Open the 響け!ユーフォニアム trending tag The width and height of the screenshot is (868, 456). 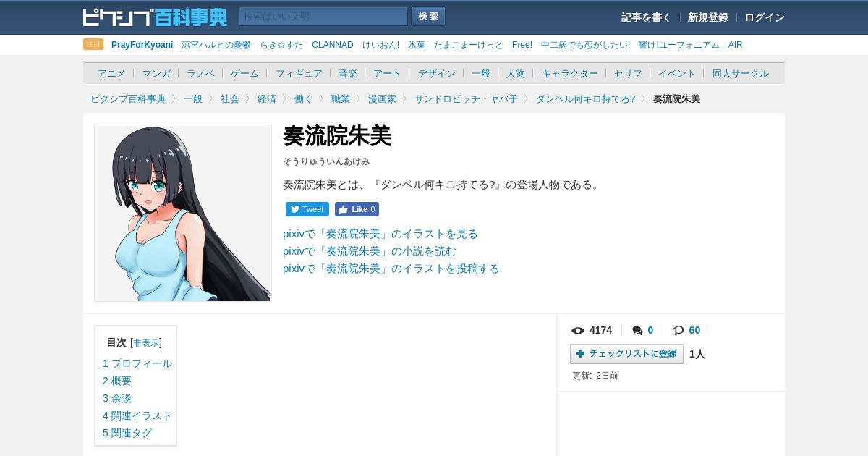pos(679,45)
